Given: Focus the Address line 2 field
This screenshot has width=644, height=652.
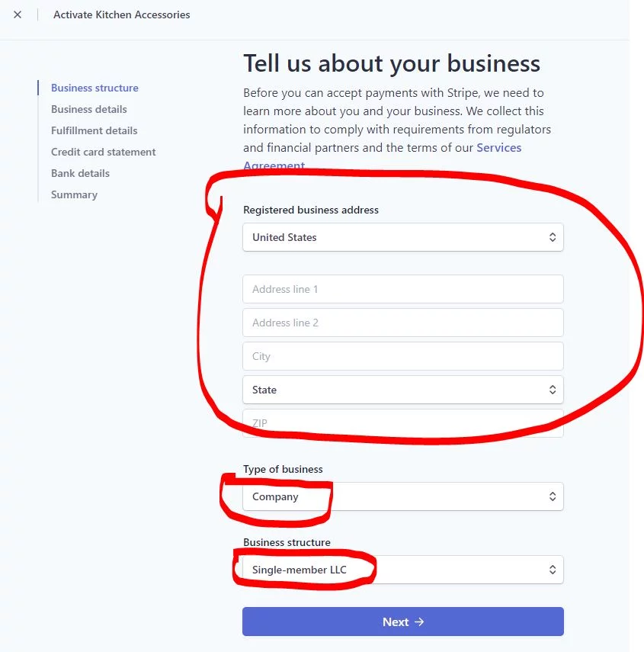Looking at the screenshot, I should point(402,323).
